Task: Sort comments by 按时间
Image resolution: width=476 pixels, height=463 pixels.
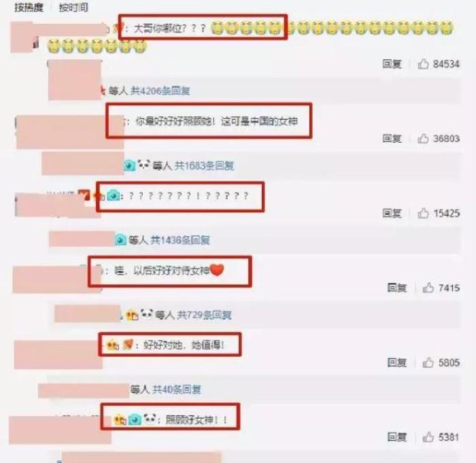Action: [x=73, y=7]
